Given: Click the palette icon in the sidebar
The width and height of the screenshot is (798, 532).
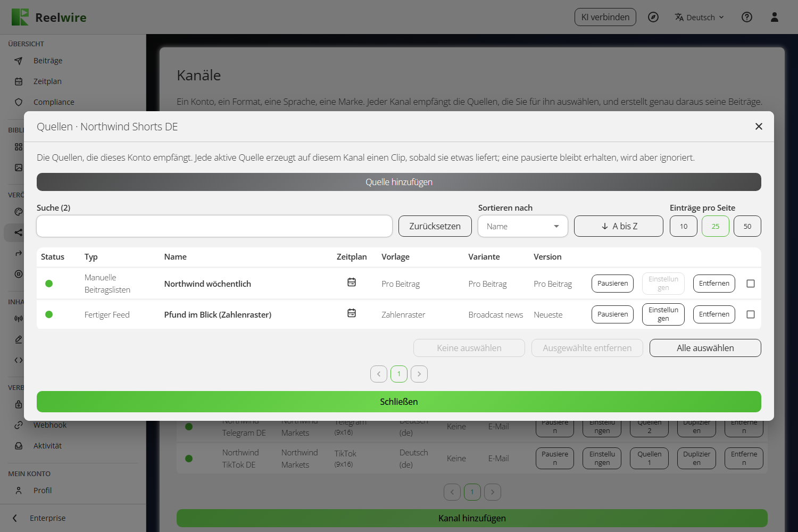Looking at the screenshot, I should 19,212.
